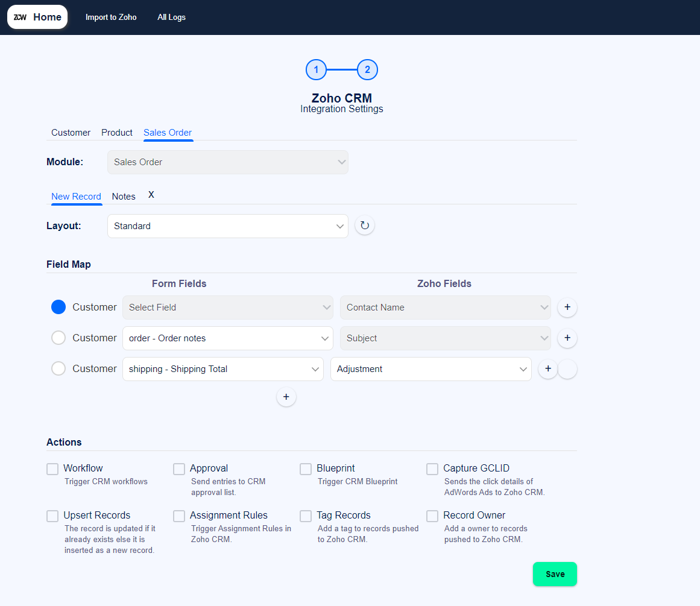The width and height of the screenshot is (700, 606).
Task: Open the Adjustment Zoho field dropdown
Action: [431, 369]
